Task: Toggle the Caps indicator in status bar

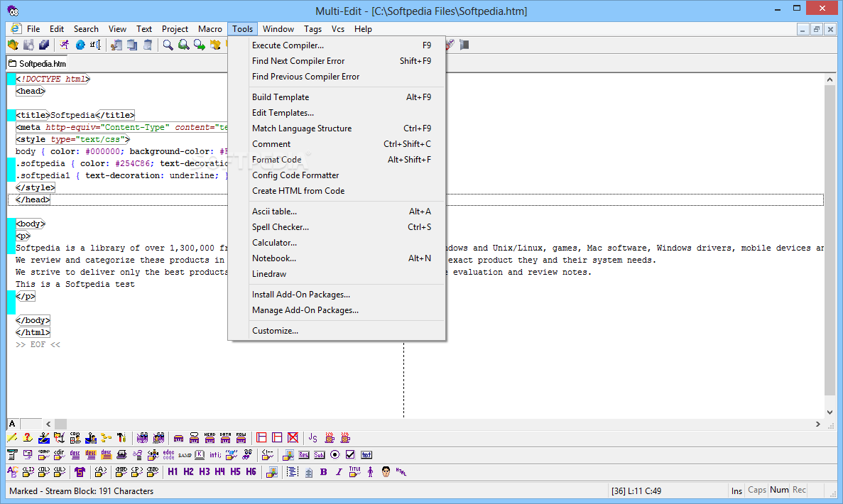Action: click(757, 491)
